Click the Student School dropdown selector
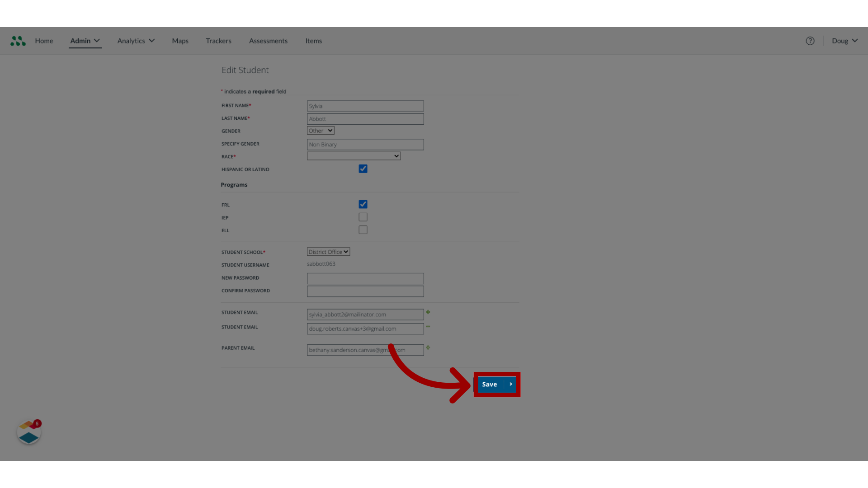The image size is (868, 488). point(328,251)
